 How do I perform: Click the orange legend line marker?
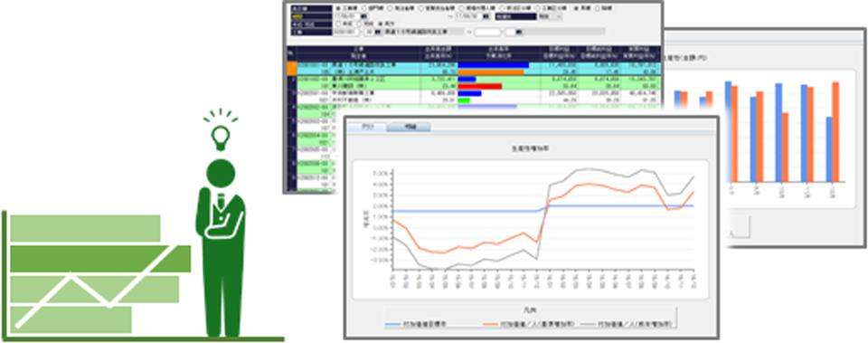tap(490, 324)
